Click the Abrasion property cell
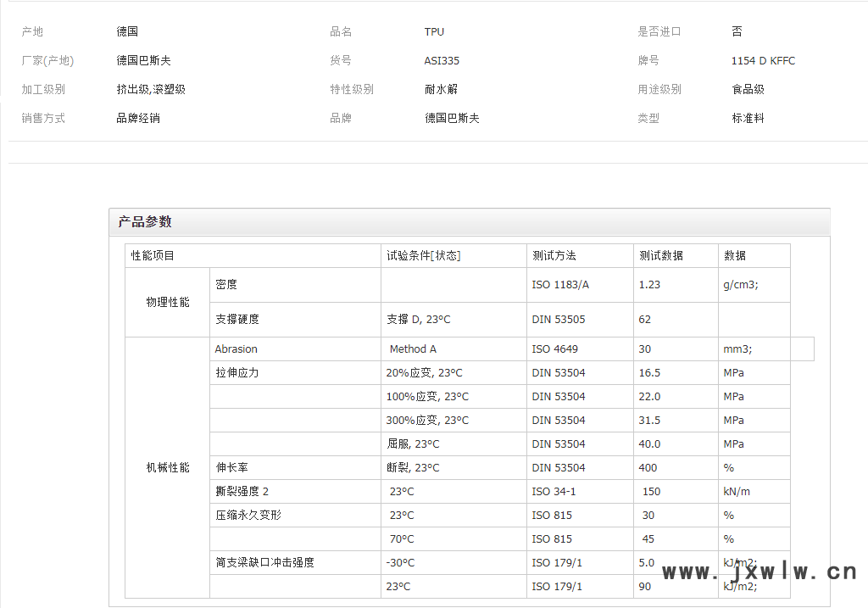 pyautogui.click(x=236, y=349)
